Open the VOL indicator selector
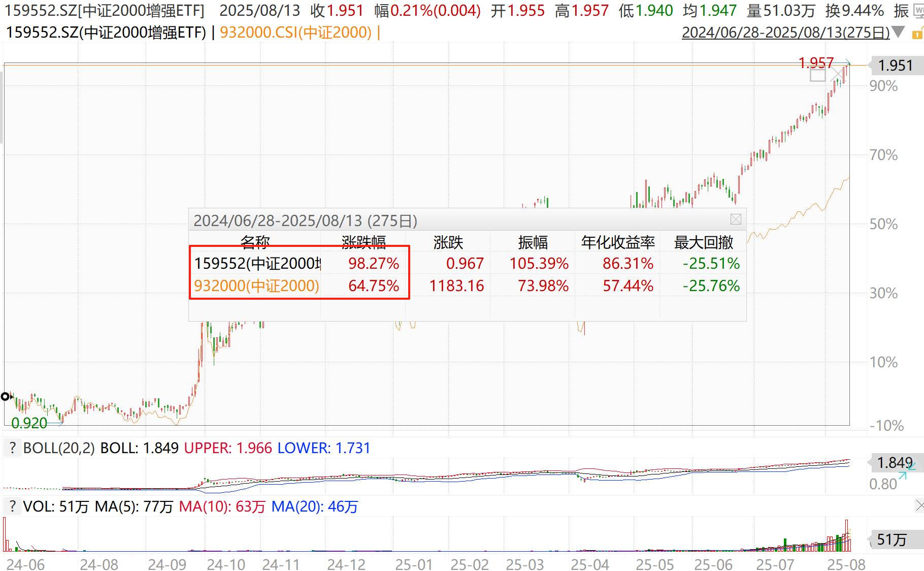Screen dimensions: 924x571 (38, 506)
